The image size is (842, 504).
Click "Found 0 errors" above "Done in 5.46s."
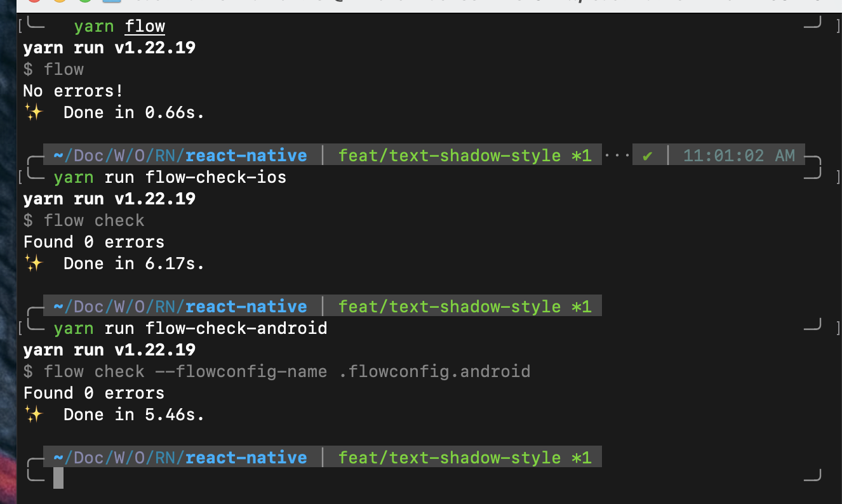tap(94, 393)
